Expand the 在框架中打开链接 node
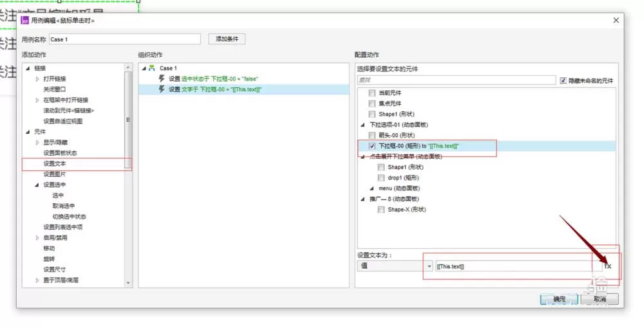644x328 pixels. (37, 100)
